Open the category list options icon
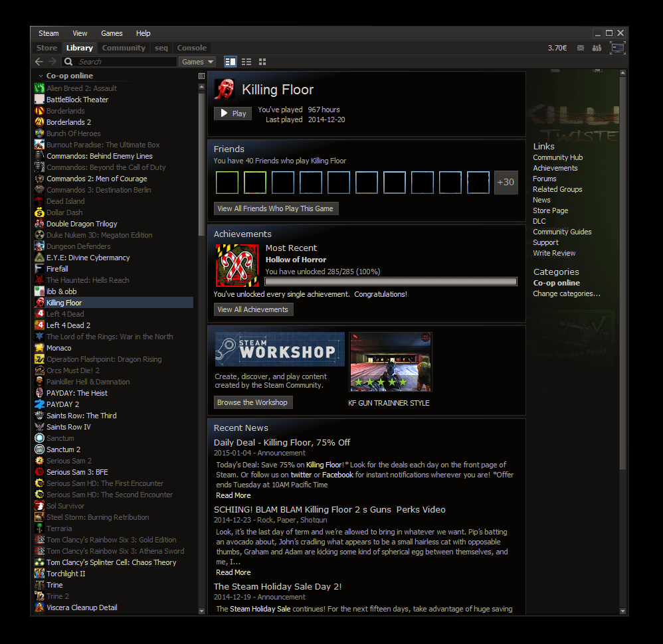This screenshot has height=644, width=663. (x=201, y=76)
